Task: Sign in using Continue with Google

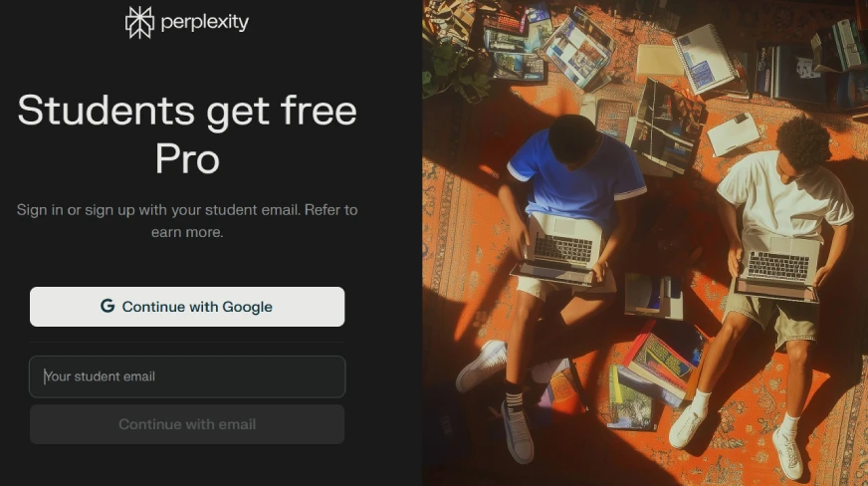Action: [x=187, y=307]
